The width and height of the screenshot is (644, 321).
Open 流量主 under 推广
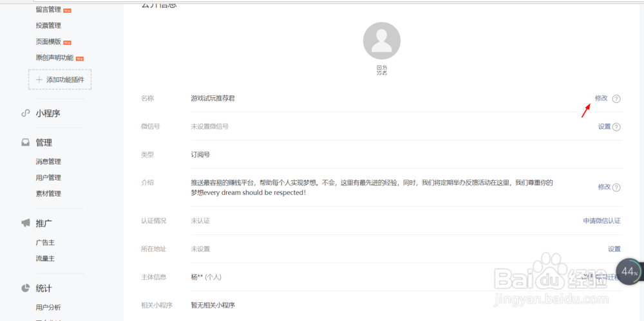point(45,259)
